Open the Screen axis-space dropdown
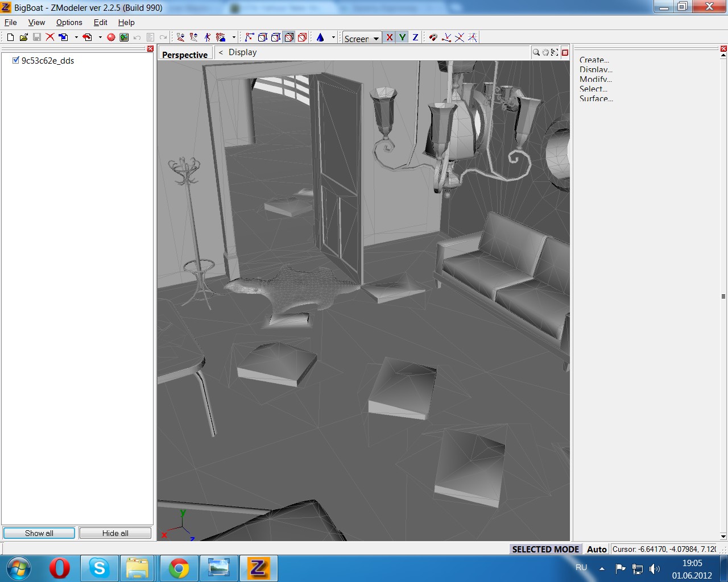Viewport: 728px width, 582px height. (x=362, y=38)
